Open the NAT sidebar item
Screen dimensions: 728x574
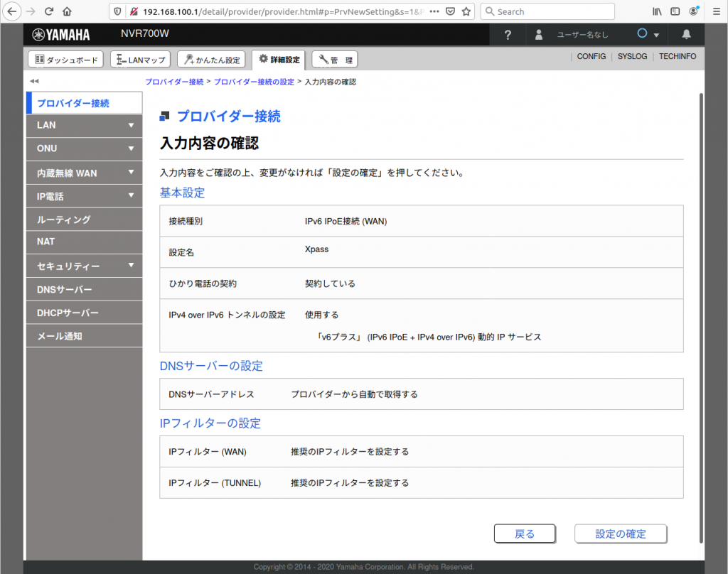84,242
